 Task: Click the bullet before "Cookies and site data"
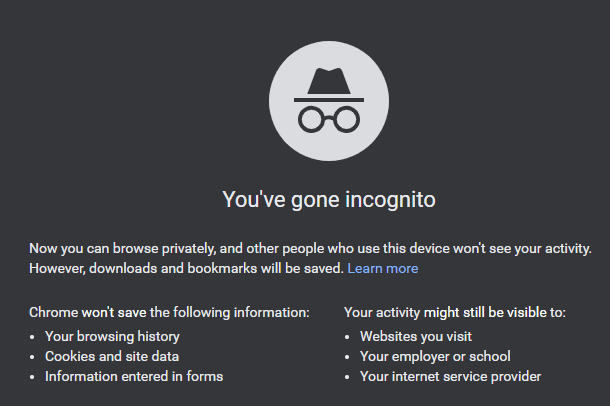tap(32, 357)
